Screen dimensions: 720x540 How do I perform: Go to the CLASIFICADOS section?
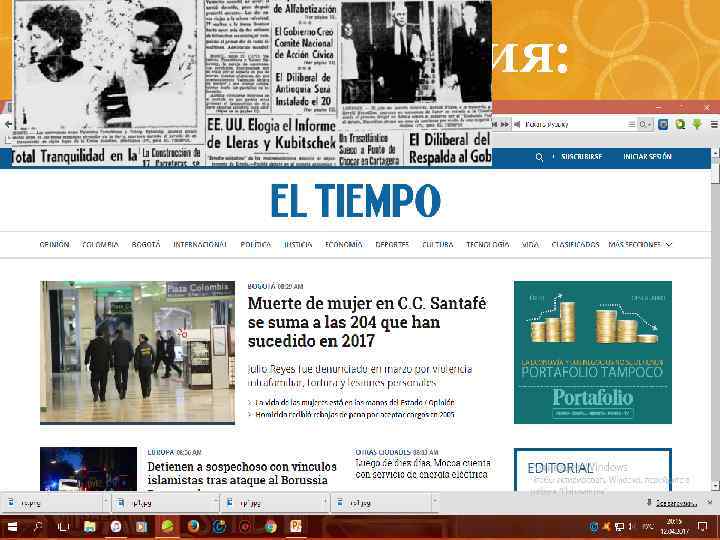point(575,245)
